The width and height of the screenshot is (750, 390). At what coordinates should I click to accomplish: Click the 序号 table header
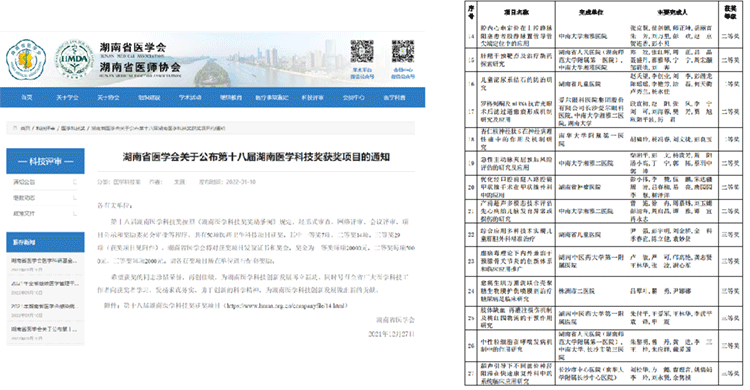click(x=471, y=12)
